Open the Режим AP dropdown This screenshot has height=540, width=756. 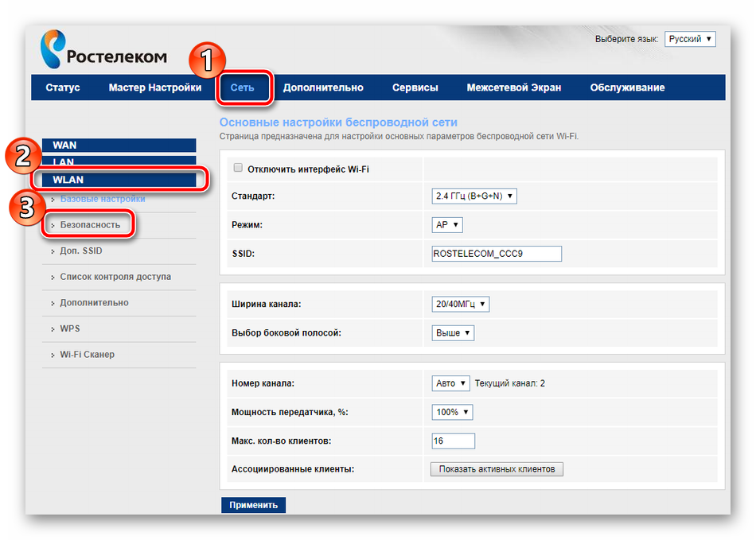click(x=446, y=225)
